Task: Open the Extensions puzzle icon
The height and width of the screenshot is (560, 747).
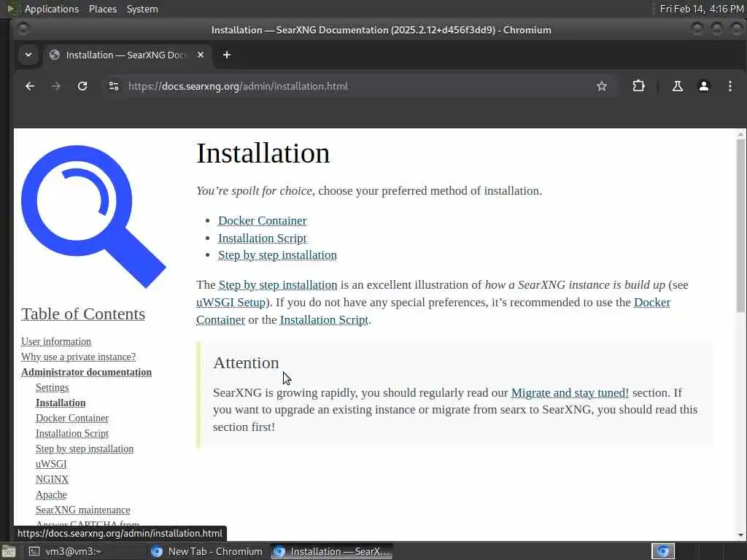Action: coord(638,86)
